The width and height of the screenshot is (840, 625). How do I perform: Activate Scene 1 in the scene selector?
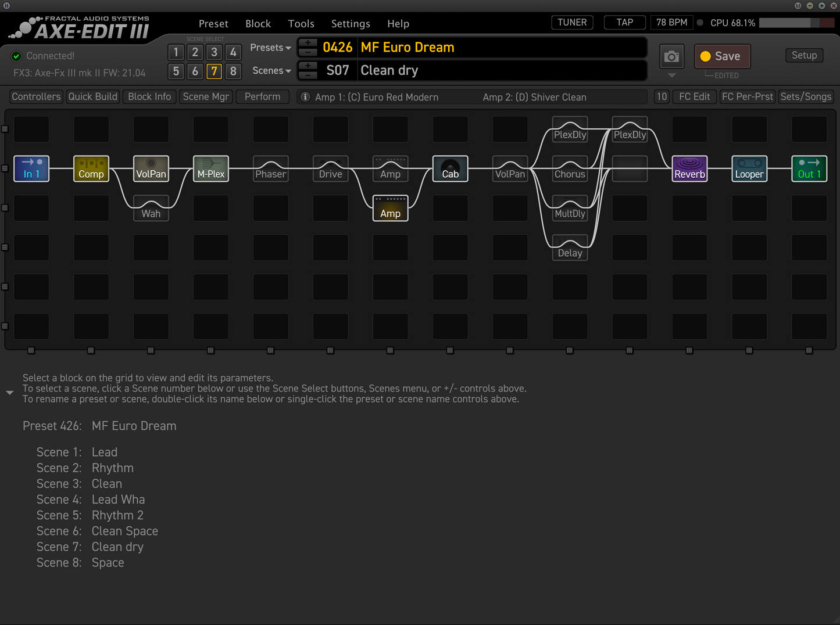[x=176, y=52]
